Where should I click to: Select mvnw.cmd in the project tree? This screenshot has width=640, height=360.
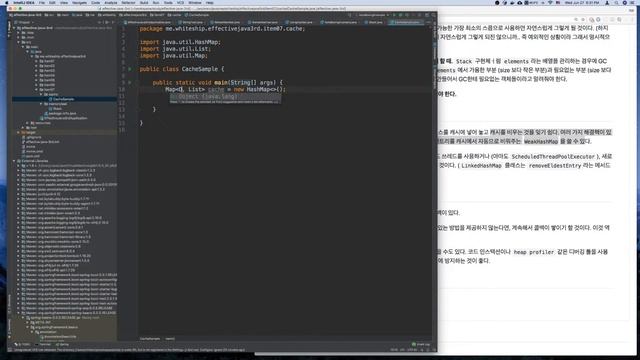click(x=34, y=151)
